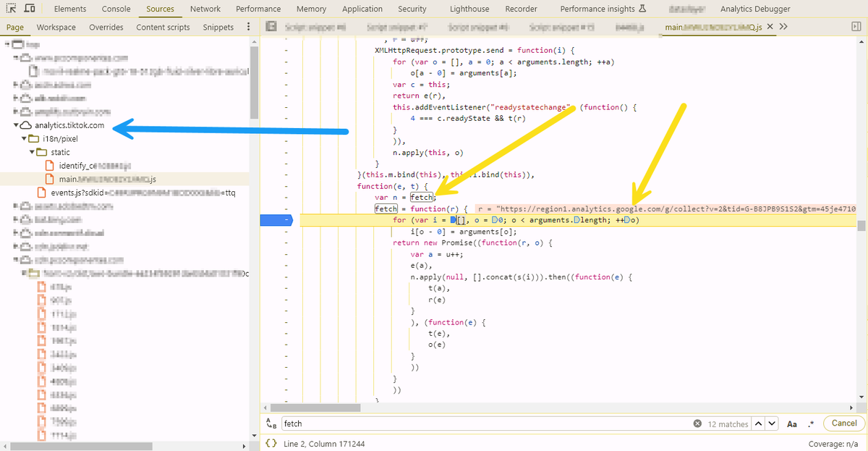The width and height of the screenshot is (868, 451).
Task: Enable regular expression search option
Action: click(x=811, y=423)
